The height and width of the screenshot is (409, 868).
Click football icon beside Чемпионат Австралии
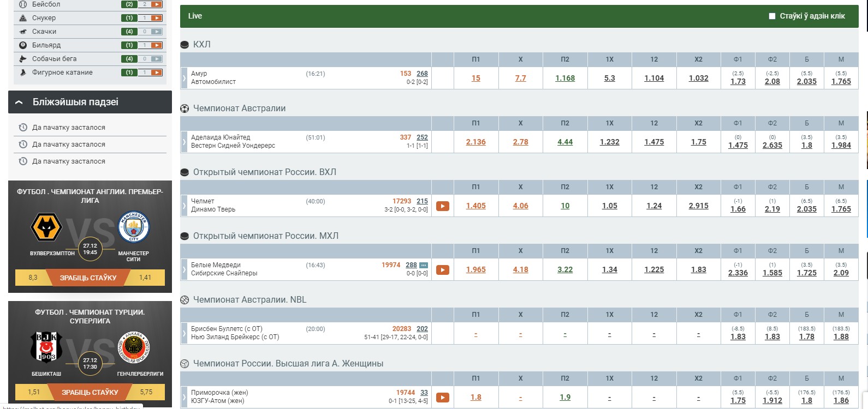(x=185, y=109)
